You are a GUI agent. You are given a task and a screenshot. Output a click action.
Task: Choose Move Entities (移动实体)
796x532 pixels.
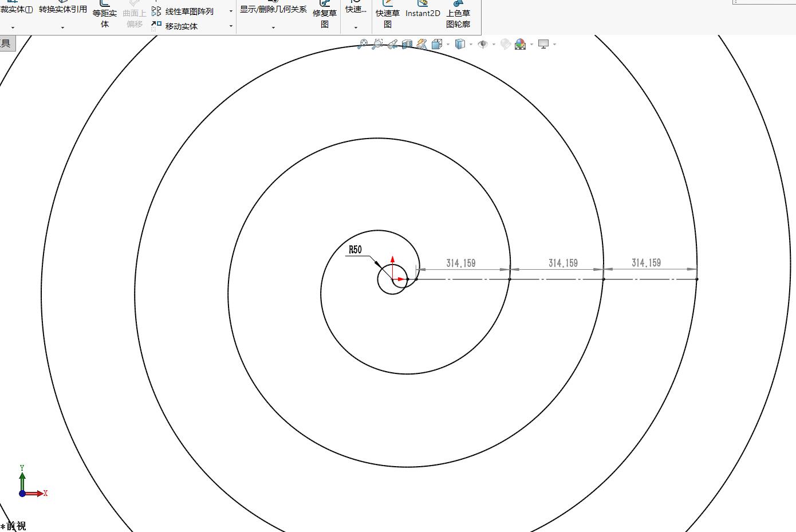pyautogui.click(x=175, y=26)
